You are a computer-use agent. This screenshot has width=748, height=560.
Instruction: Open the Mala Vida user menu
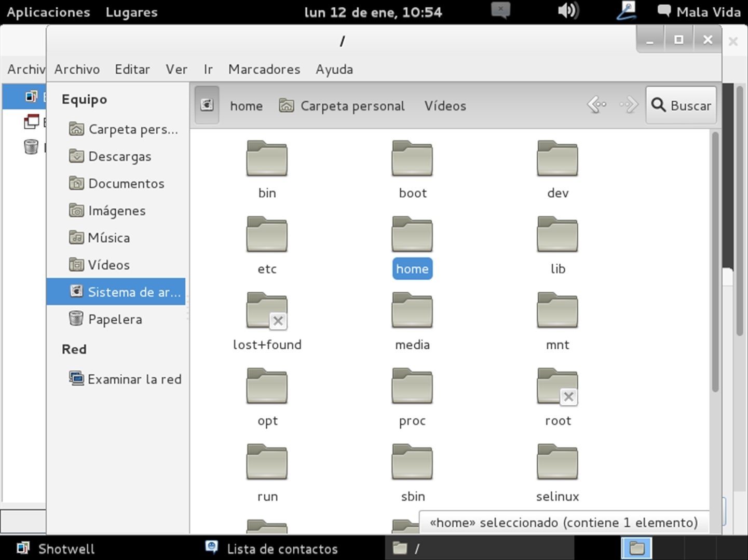tap(699, 11)
